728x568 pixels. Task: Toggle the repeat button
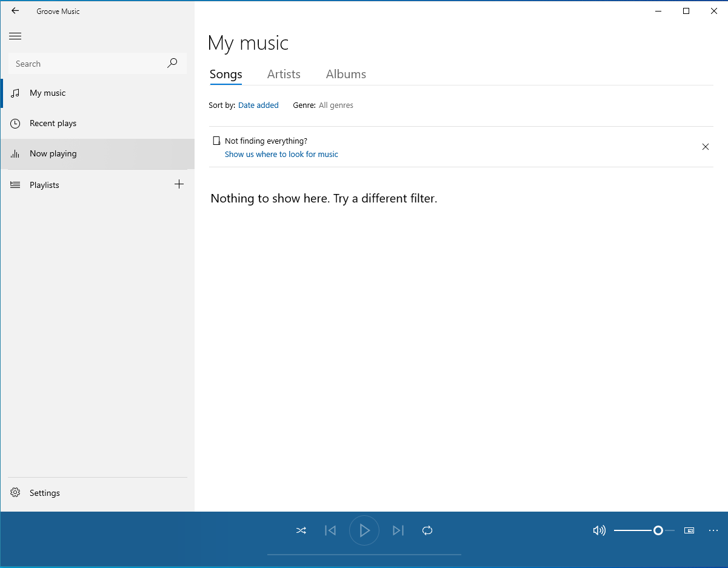click(427, 530)
